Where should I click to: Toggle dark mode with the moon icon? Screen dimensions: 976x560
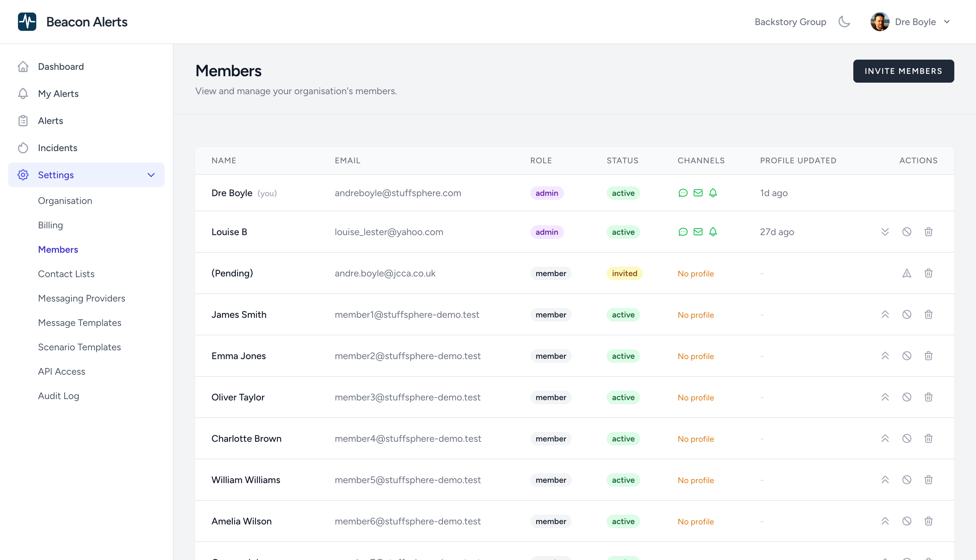click(x=844, y=22)
